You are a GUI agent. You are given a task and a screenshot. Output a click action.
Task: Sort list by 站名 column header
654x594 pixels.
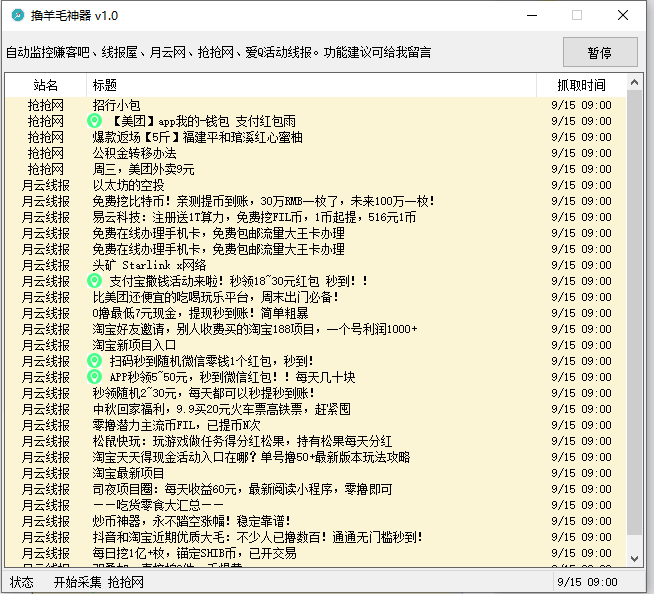pyautogui.click(x=46, y=85)
